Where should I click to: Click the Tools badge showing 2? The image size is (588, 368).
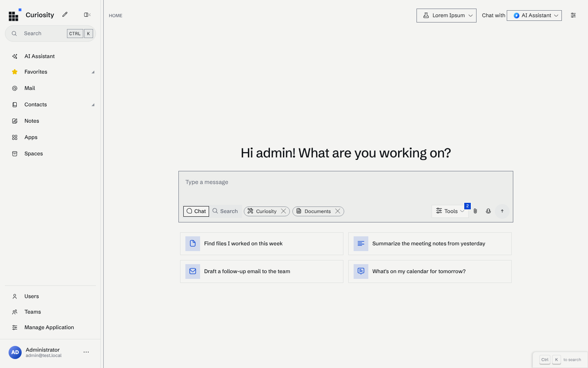click(x=468, y=206)
